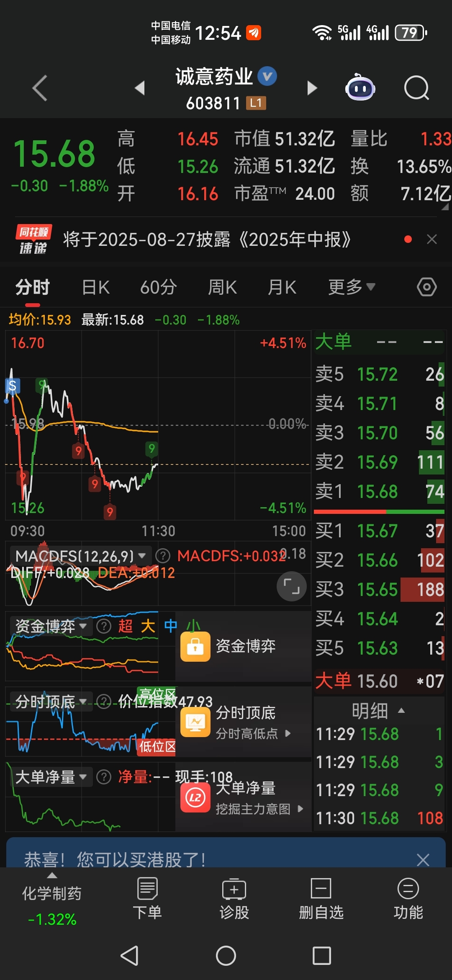Toggle the 大 large order line

(x=148, y=626)
